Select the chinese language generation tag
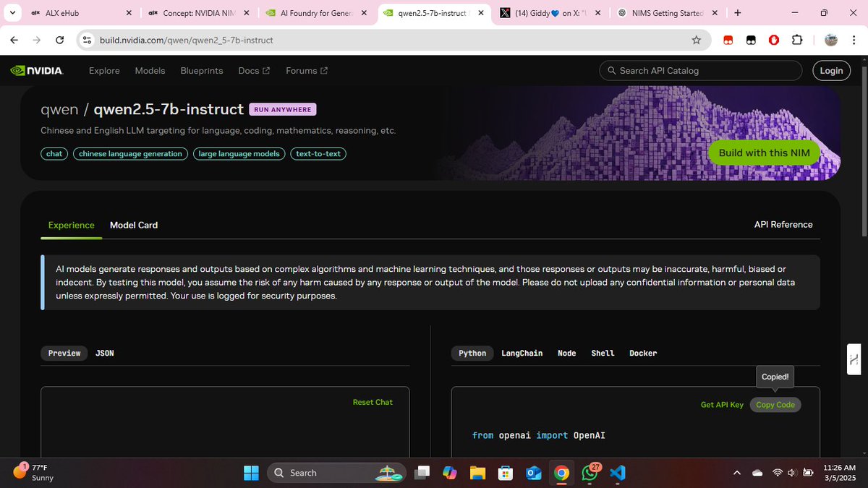The width and height of the screenshot is (868, 488). pyautogui.click(x=130, y=153)
